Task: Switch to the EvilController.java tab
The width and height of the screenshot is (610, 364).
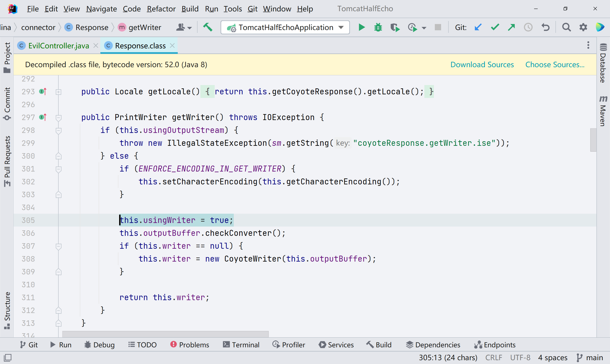Action: pyautogui.click(x=58, y=46)
